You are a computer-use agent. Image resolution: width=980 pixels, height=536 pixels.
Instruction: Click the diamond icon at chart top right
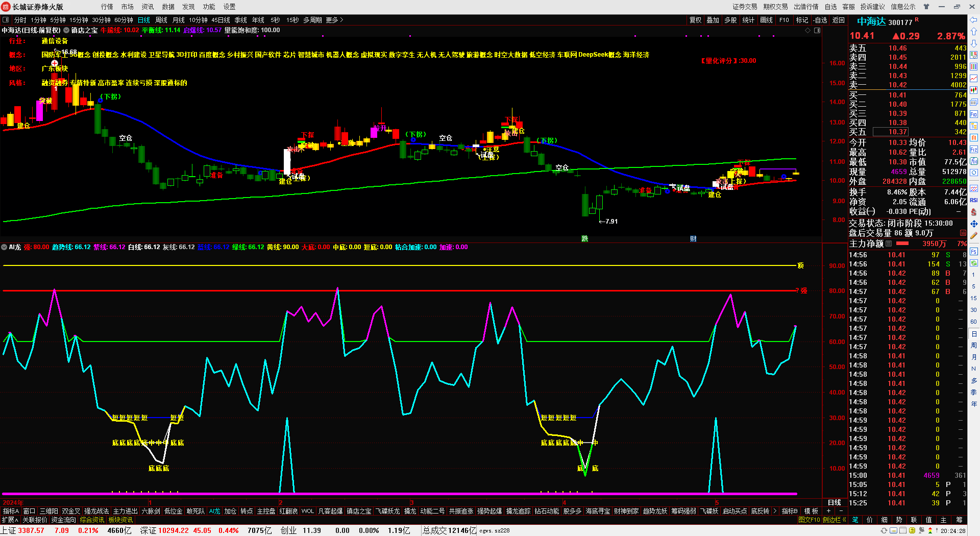(807, 31)
